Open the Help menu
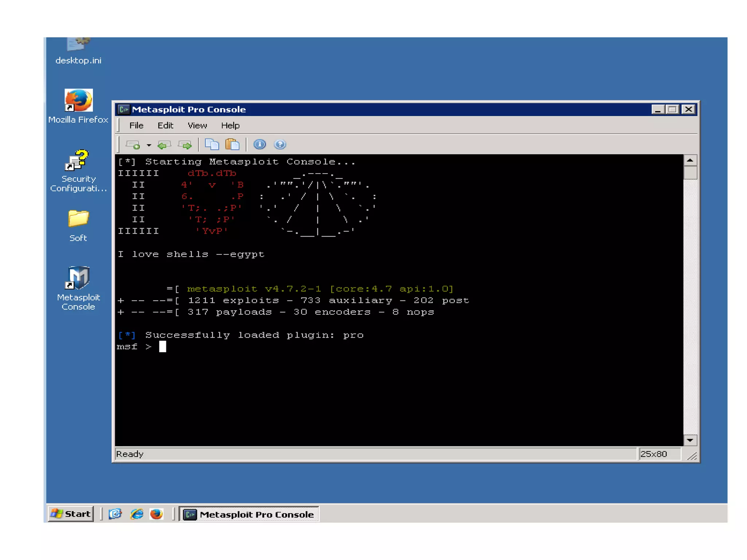This screenshot has height=560, width=747. coord(230,125)
